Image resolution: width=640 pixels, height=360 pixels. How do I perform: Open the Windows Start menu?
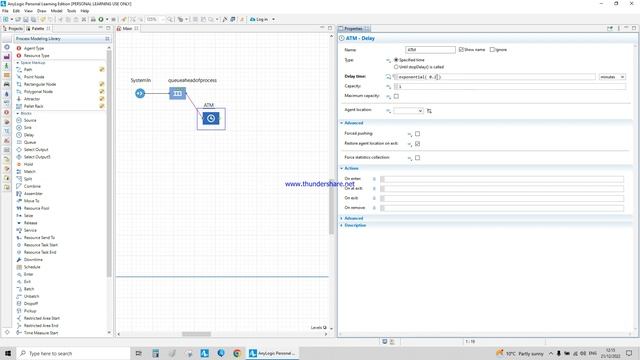[x=8, y=353]
